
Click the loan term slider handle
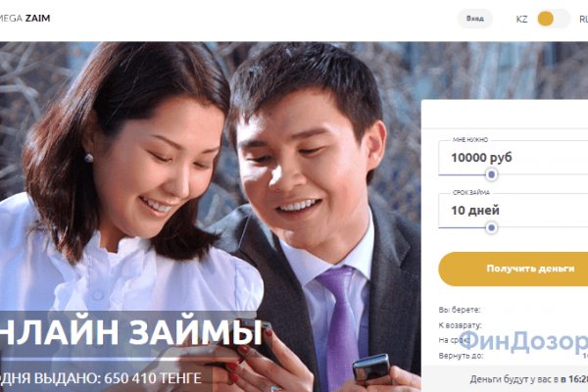[492, 227]
